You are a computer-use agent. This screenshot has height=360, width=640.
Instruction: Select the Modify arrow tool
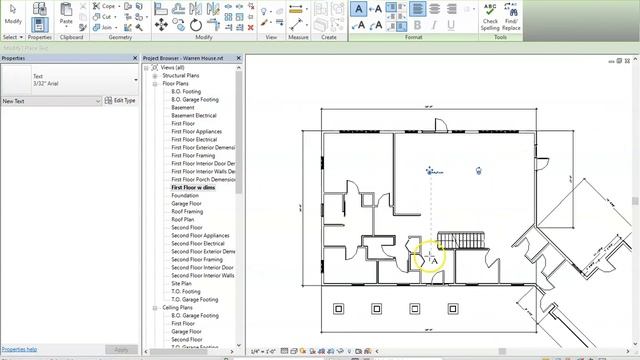[13, 13]
